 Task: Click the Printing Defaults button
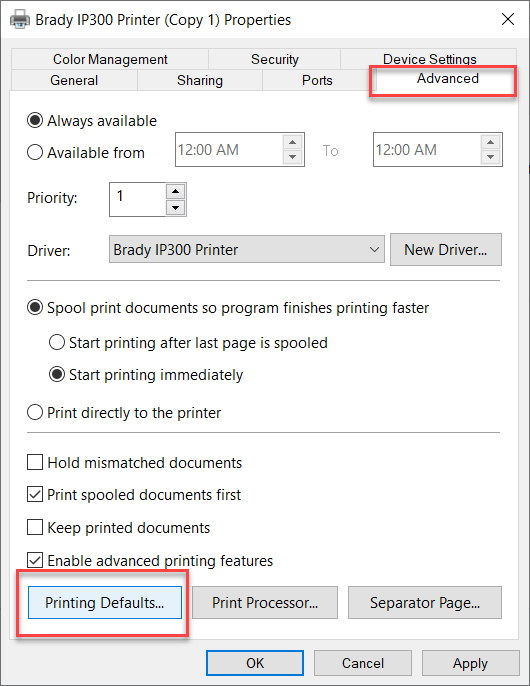tap(105, 602)
